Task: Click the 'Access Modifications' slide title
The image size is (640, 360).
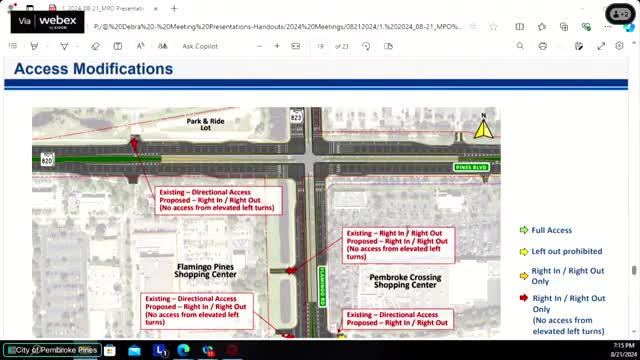Action: 93,69
